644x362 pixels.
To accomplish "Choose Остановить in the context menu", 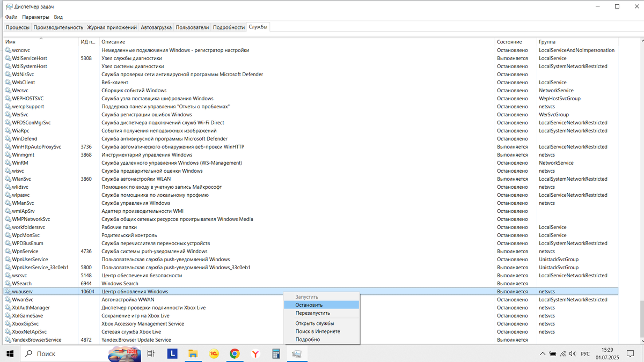I will 321,305.
